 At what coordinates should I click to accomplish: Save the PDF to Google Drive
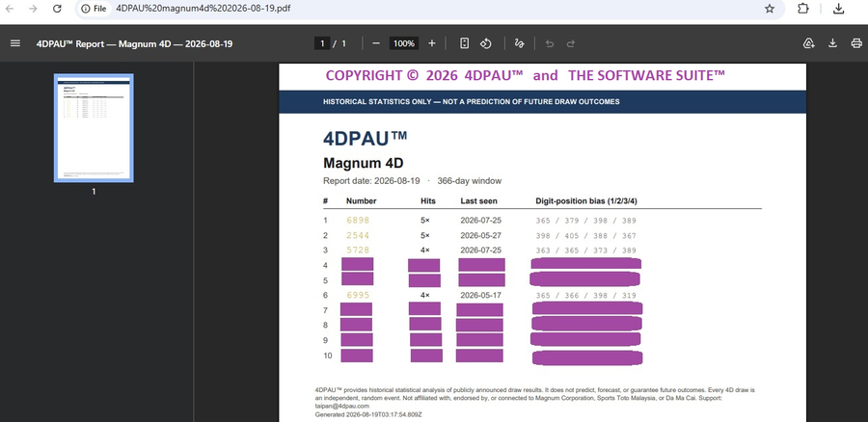pyautogui.click(x=809, y=43)
